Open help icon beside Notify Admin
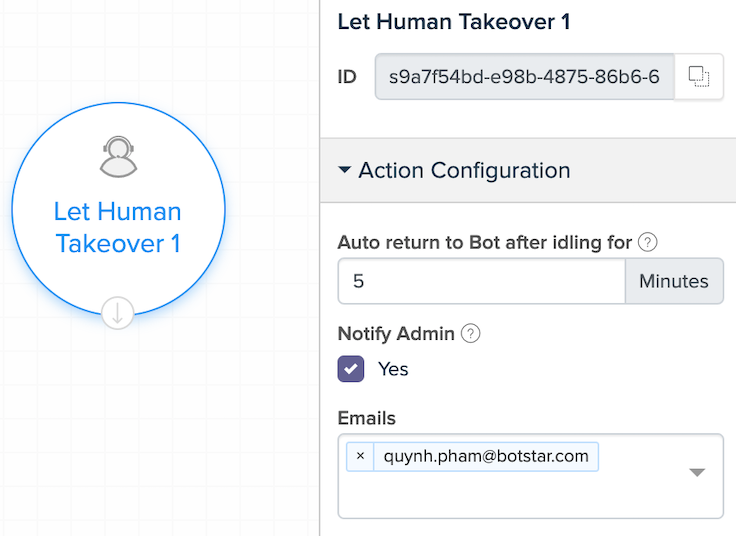Screen dimensions: 736x536 pos(470,334)
